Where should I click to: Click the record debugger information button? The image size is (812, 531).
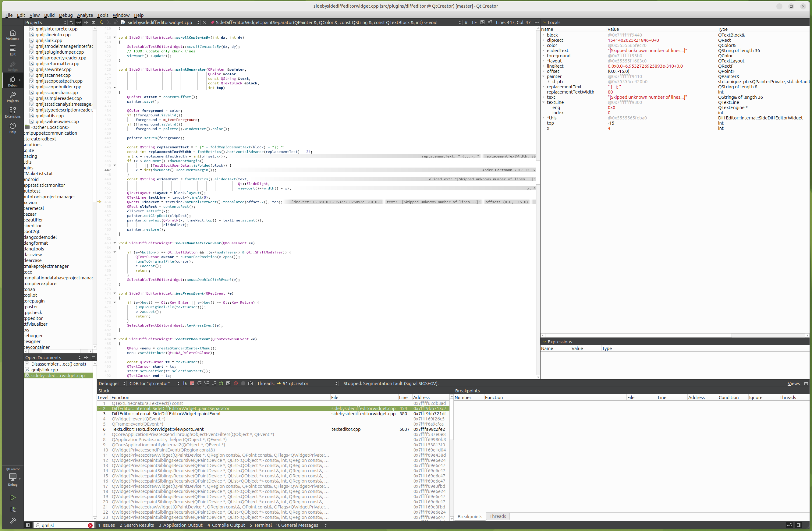236,383
